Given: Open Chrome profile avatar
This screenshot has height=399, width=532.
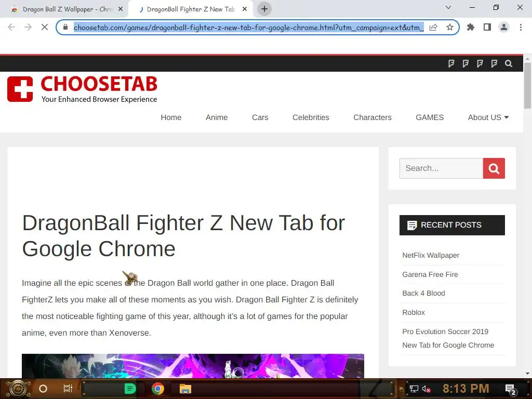Looking at the screenshot, I should 504,27.
